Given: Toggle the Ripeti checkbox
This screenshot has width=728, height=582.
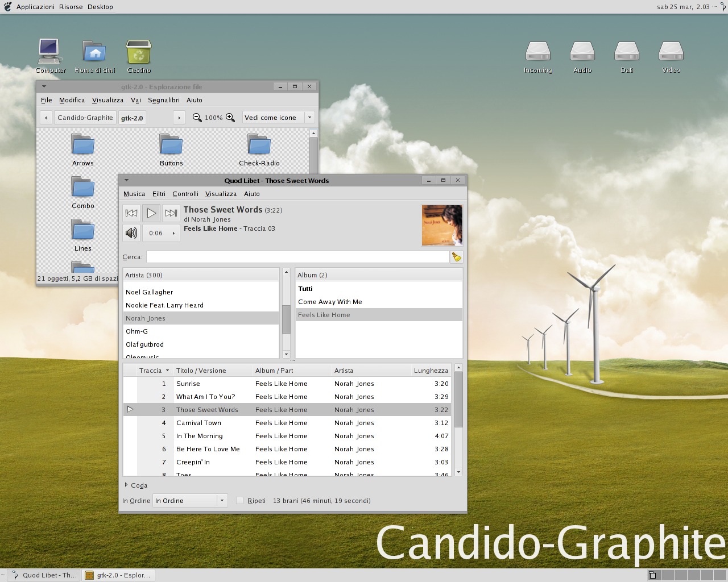Looking at the screenshot, I should point(239,501).
